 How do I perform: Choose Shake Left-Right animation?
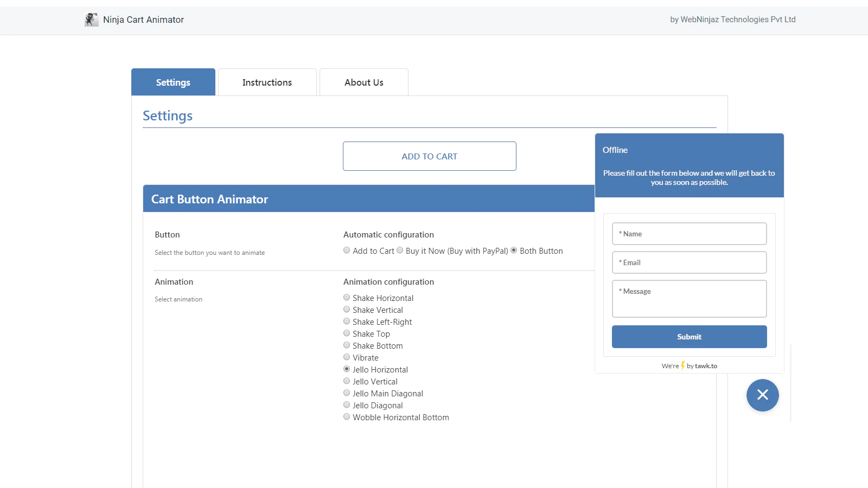pyautogui.click(x=347, y=322)
